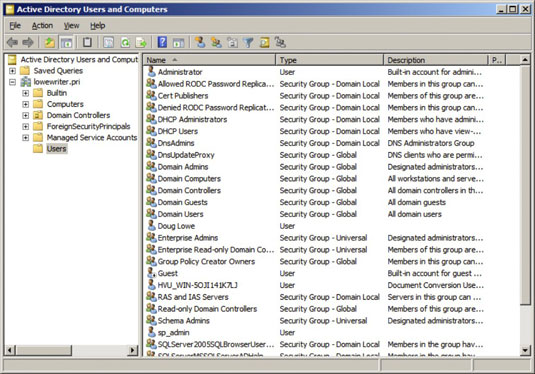Image resolution: width=535 pixels, height=374 pixels.
Task: Click the Back arrow toolbar icon
Action: 12,42
